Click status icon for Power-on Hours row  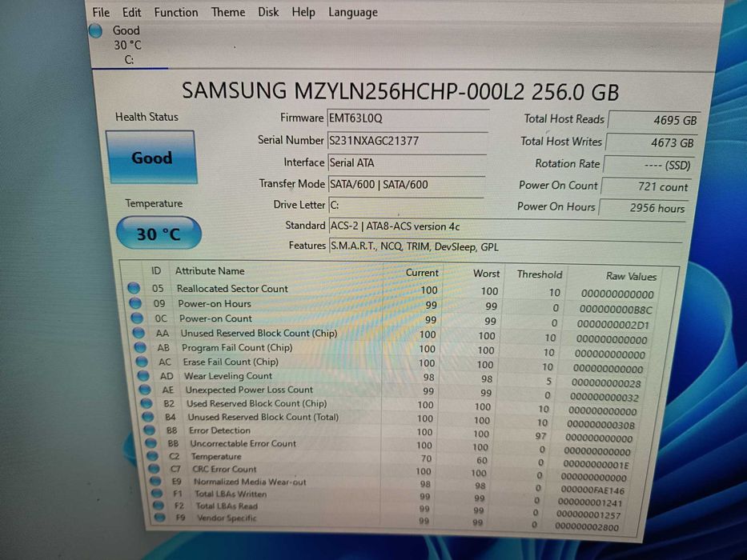pos(135,303)
